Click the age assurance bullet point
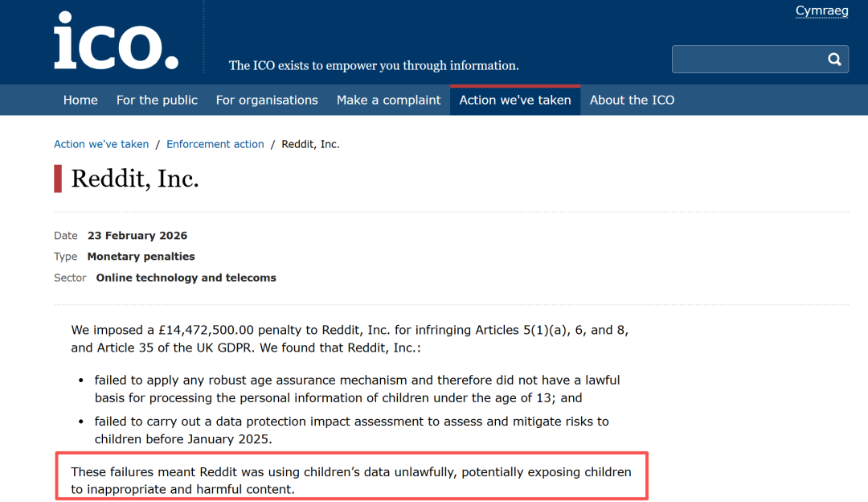The width and height of the screenshot is (868, 502). 357,389
